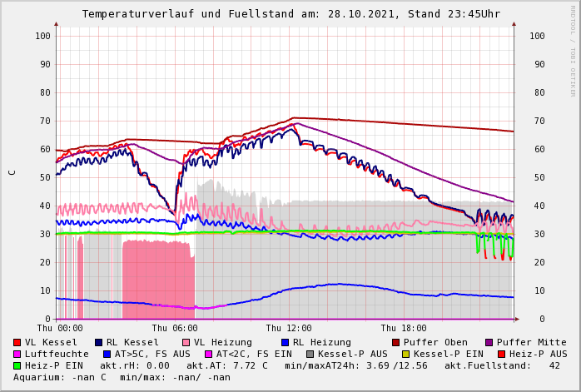The width and height of the screenshot is (581, 392).
Task: Click the purple Puffer Mitte swatch
Action: tap(489, 342)
